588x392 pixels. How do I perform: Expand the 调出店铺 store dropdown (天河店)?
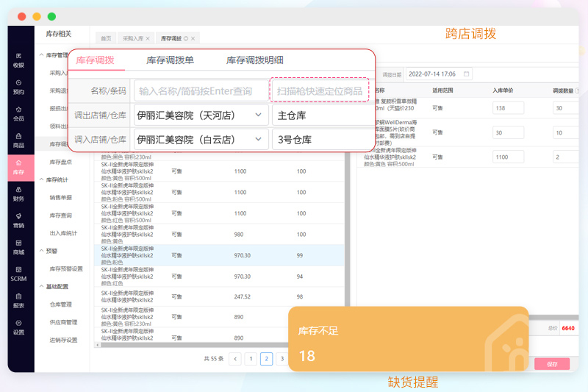[201, 115]
